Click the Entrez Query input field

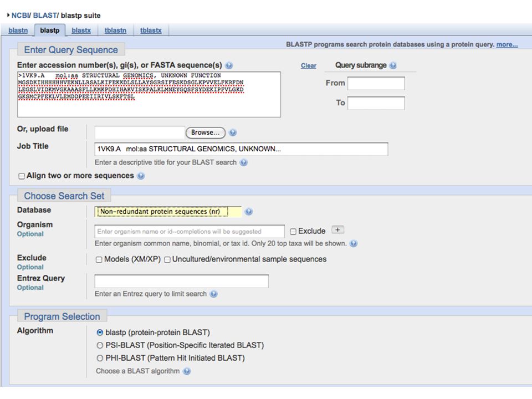coord(182,282)
